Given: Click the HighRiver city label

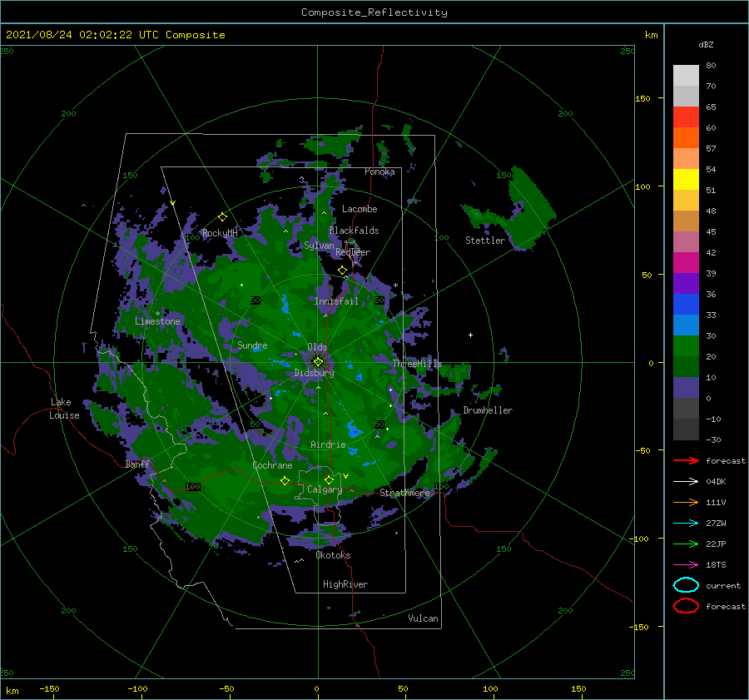Looking at the screenshot, I should (345, 584).
